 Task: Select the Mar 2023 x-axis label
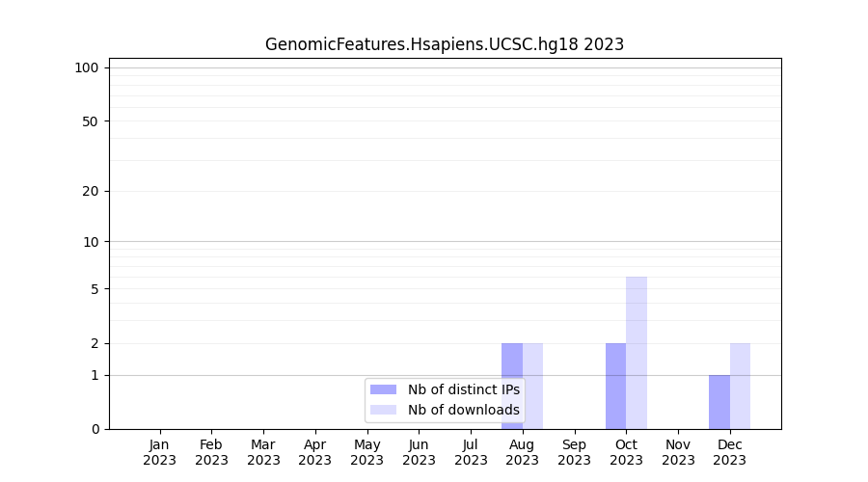point(263,452)
